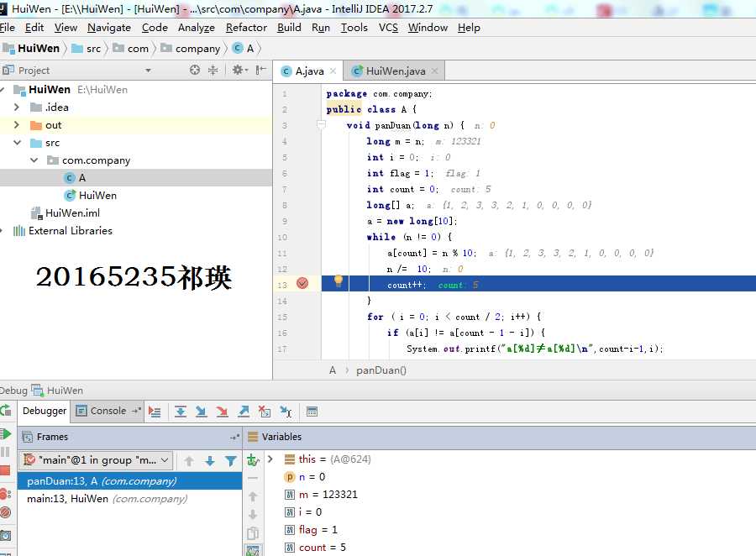Screen dimensions: 756x556
Task: Open View Breakpoints icon
Action: (5, 494)
